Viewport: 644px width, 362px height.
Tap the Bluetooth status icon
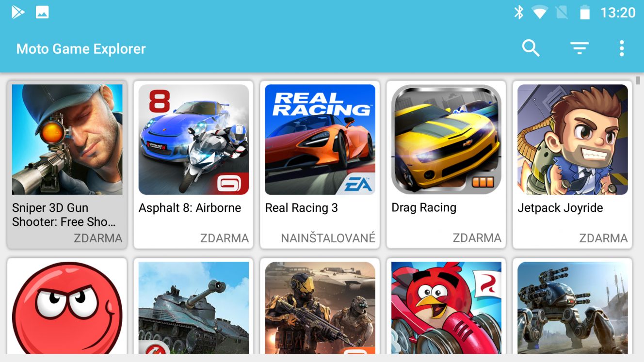tap(518, 13)
